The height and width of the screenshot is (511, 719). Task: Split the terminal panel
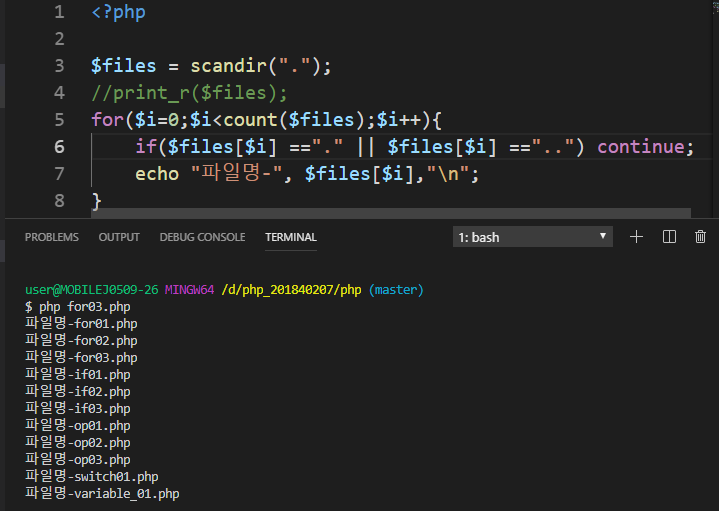pos(669,237)
